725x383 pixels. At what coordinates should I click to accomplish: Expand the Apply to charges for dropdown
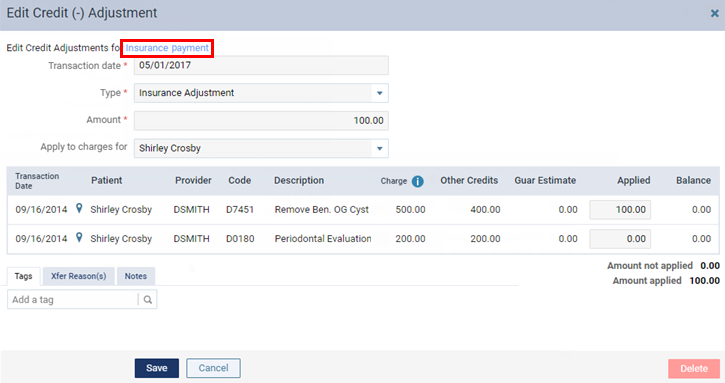pos(380,148)
